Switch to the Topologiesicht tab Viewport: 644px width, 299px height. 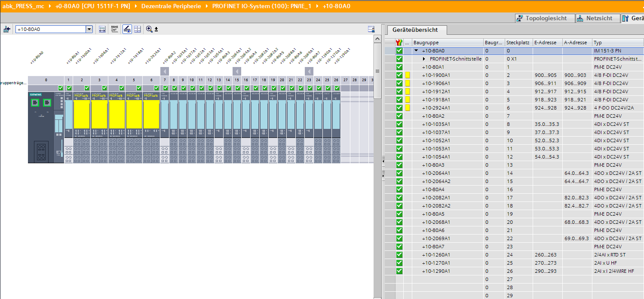(x=545, y=18)
